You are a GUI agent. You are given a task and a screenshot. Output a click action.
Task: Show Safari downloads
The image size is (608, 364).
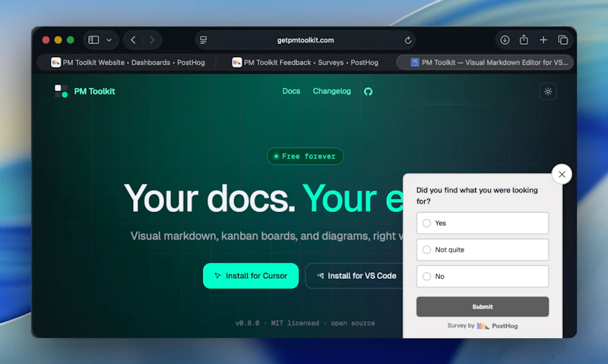point(505,40)
